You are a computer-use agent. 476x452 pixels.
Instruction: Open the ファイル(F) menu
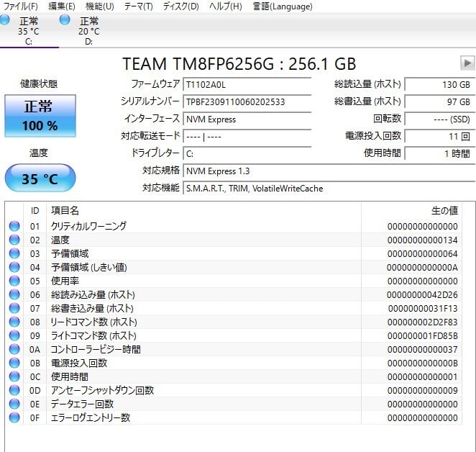tap(20, 6)
